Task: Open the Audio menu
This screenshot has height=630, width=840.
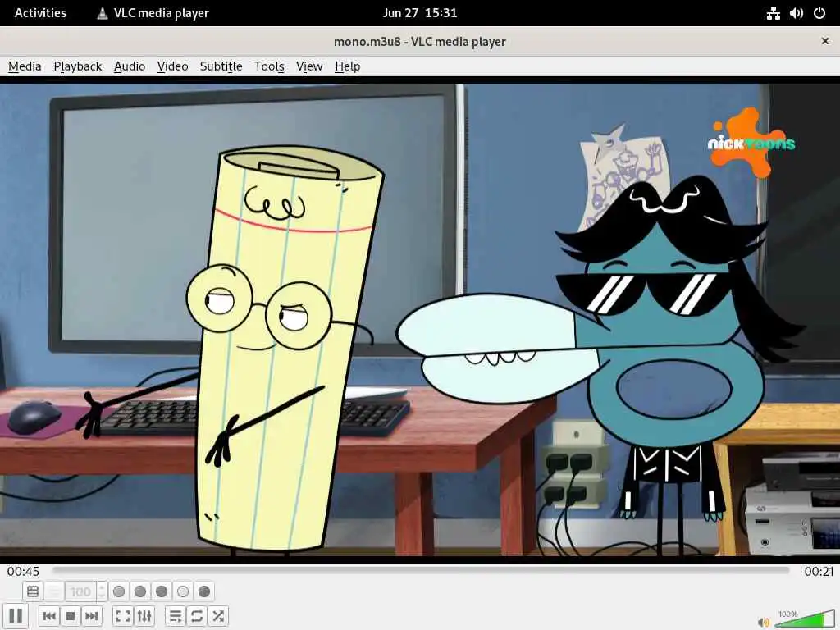Action: (130, 66)
